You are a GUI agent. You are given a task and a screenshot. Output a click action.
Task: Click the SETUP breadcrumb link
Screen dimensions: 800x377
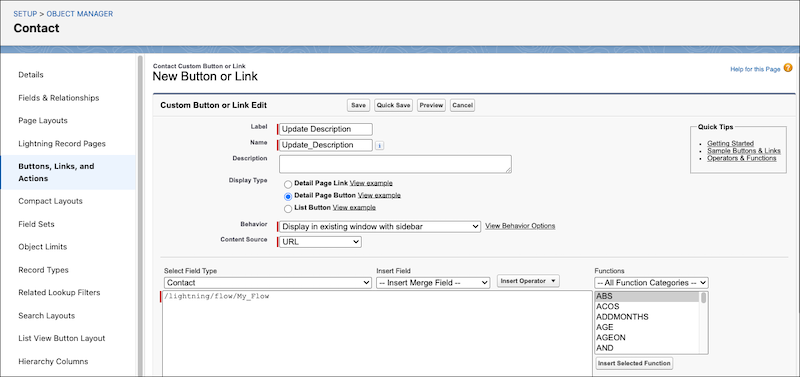click(25, 14)
